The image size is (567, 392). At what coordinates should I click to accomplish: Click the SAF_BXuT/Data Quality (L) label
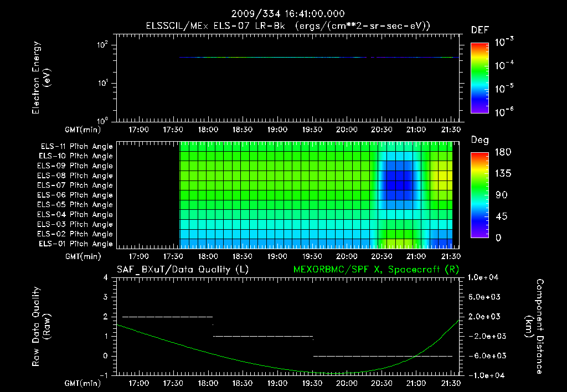click(183, 270)
